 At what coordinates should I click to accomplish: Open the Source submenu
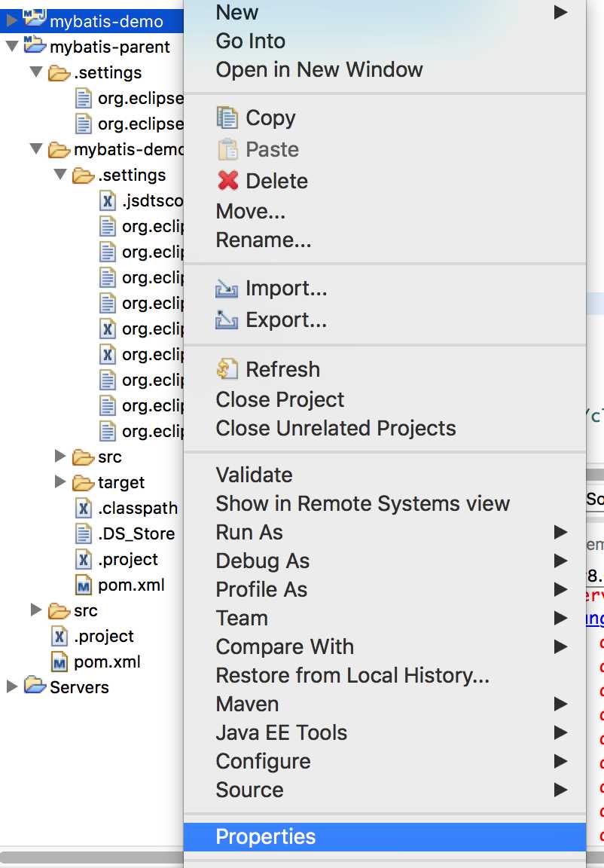(x=385, y=790)
